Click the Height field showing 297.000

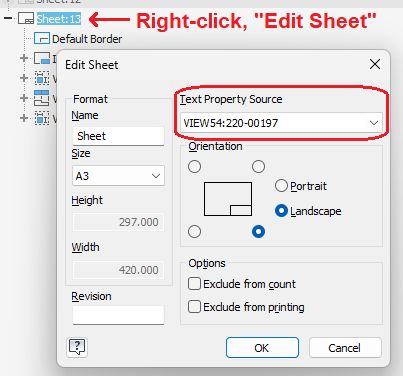point(118,222)
